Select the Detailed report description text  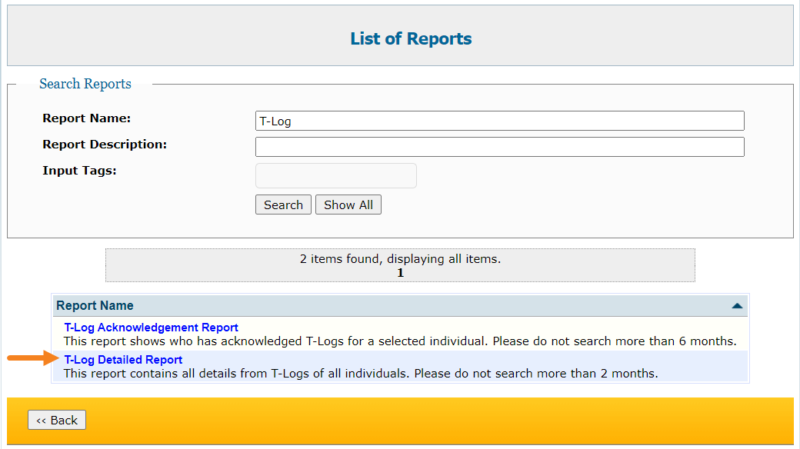pos(360,374)
